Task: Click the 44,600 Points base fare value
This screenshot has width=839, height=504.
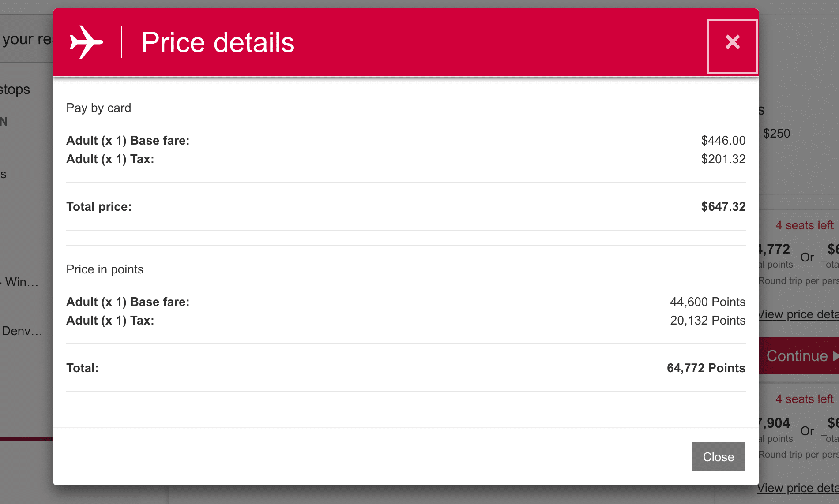Action: (707, 302)
